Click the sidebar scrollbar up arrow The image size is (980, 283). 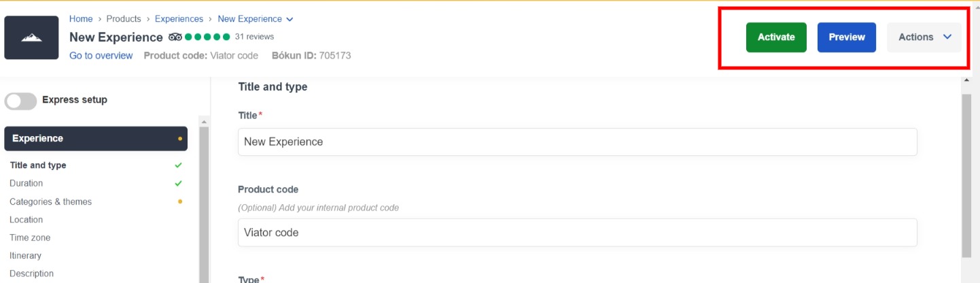coord(204,122)
